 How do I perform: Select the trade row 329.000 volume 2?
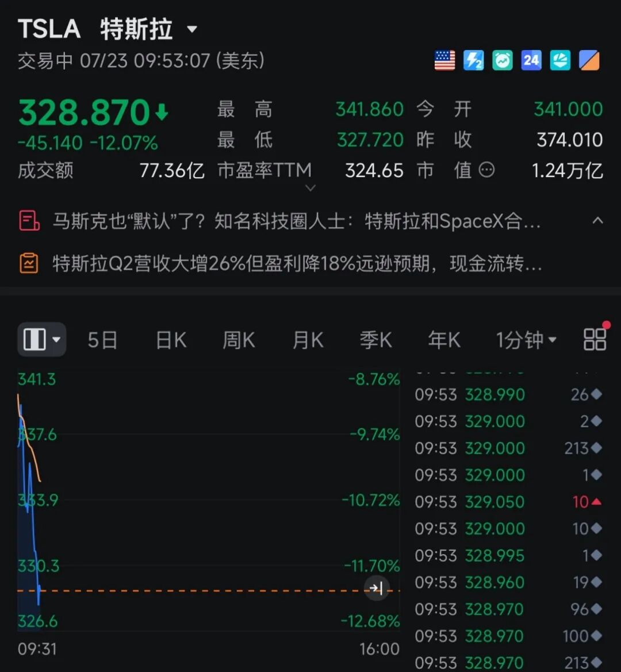click(508, 421)
